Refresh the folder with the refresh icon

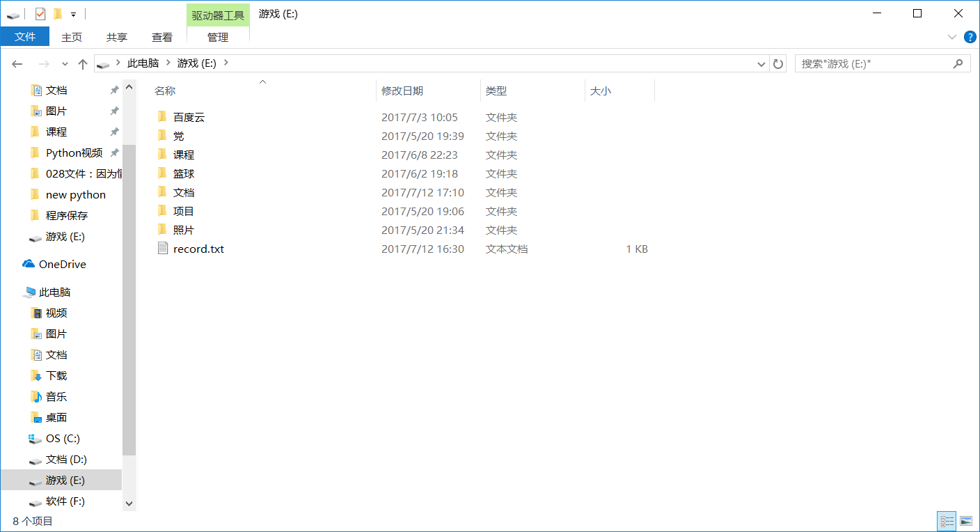(x=777, y=63)
